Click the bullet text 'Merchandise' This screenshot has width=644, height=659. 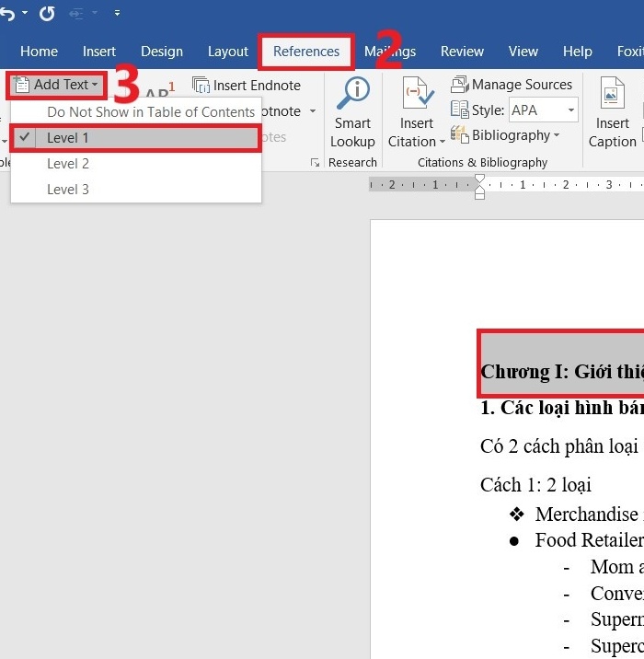tap(586, 514)
